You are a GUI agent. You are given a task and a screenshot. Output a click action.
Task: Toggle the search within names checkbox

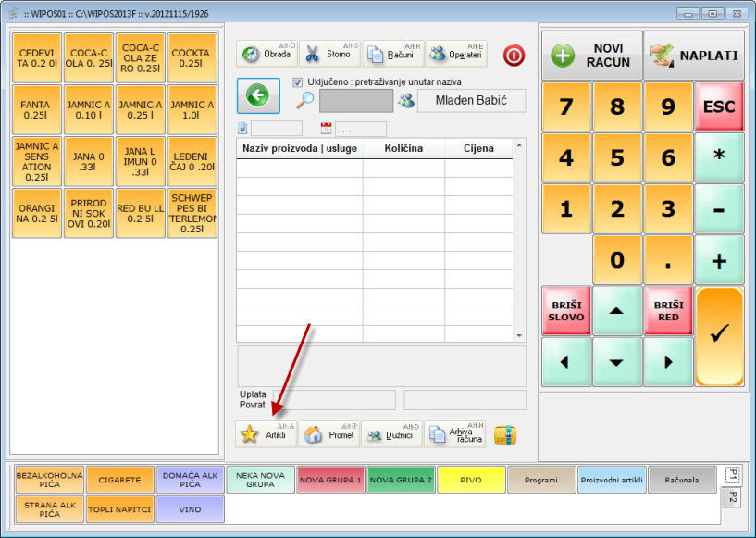298,82
